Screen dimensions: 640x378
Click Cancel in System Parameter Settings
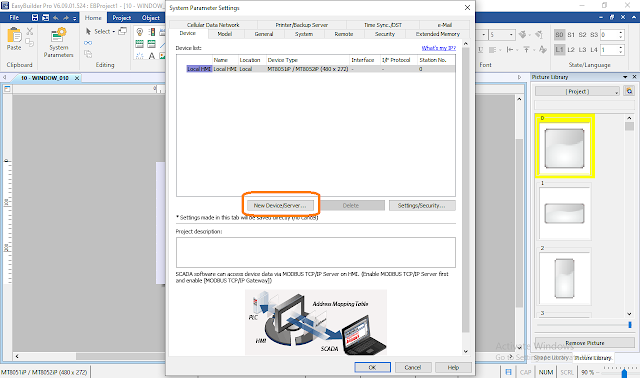(x=413, y=367)
